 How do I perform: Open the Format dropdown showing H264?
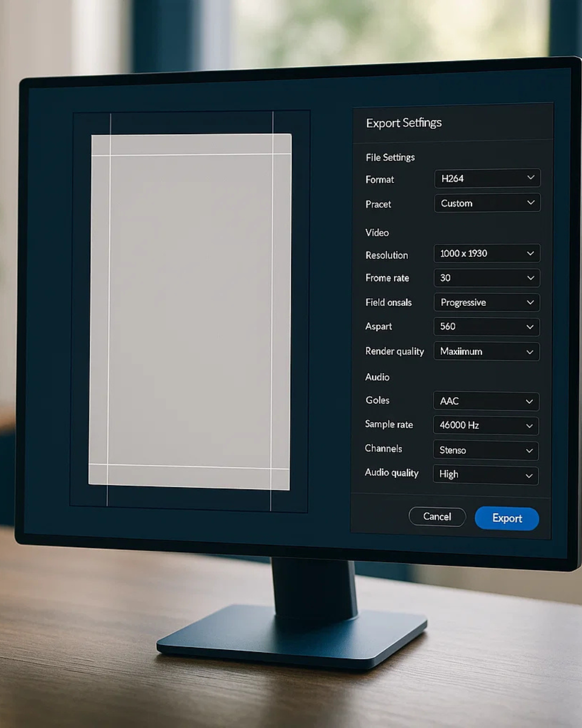[487, 178]
